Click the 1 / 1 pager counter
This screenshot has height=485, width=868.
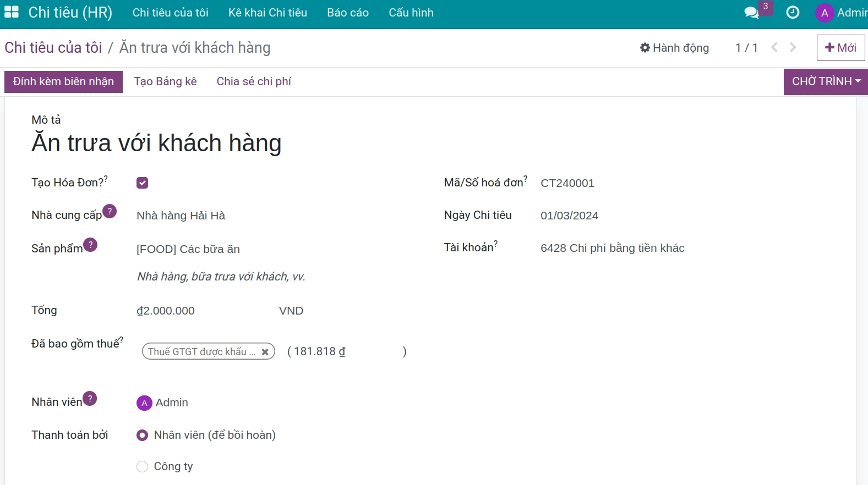pos(746,48)
